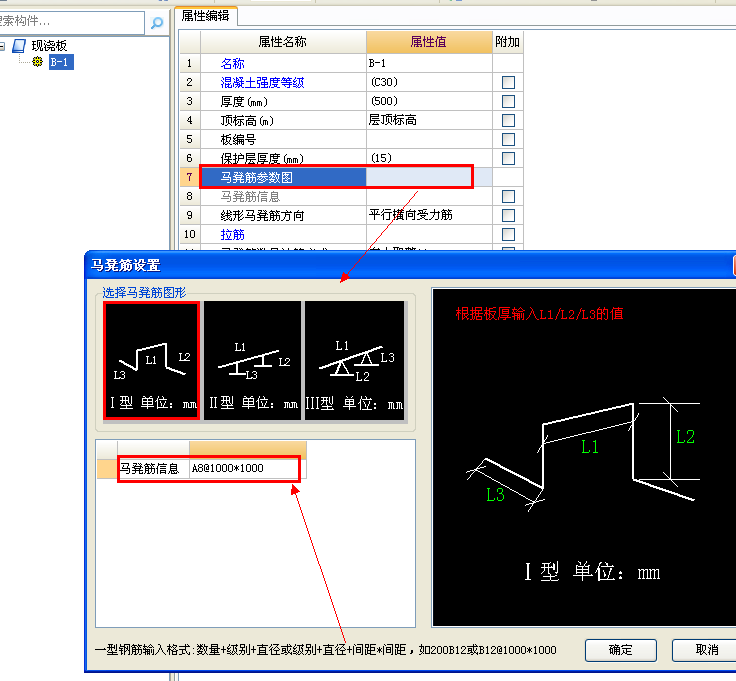736x681 pixels.
Task: Click the grey 马凳筋信息 property label in row 8
Action: (250, 197)
